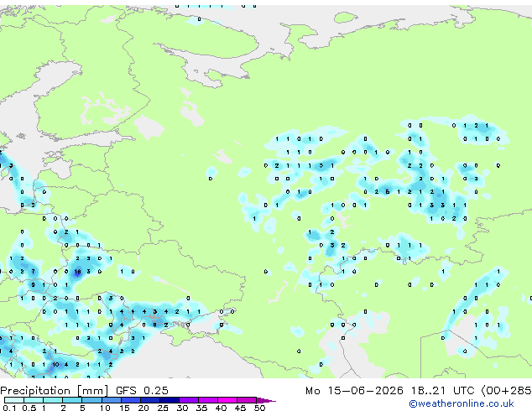Select the 5–10 mm legend color box
Image resolution: width=532 pixels, height=411 pixels.
91,400
